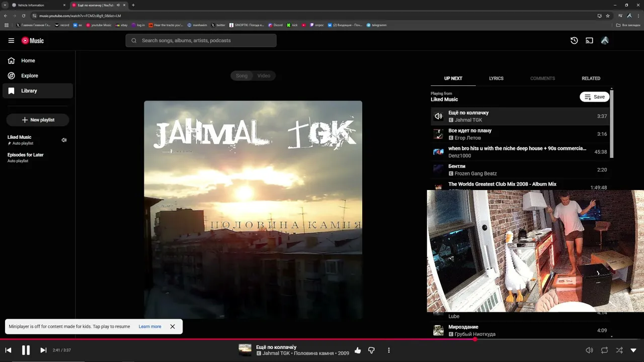The width and height of the screenshot is (644, 362).
Task: Open the YouTube Music account avatar menu
Action: coord(605,41)
